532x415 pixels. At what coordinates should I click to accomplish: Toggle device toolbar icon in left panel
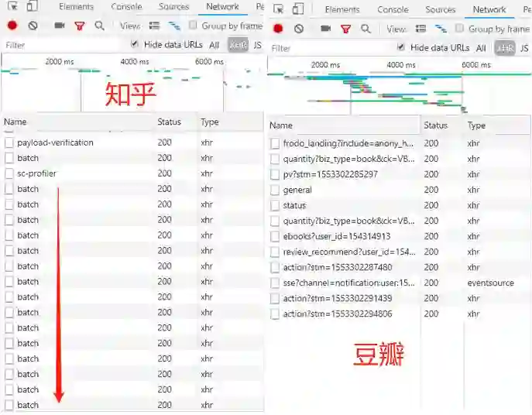(33, 5)
